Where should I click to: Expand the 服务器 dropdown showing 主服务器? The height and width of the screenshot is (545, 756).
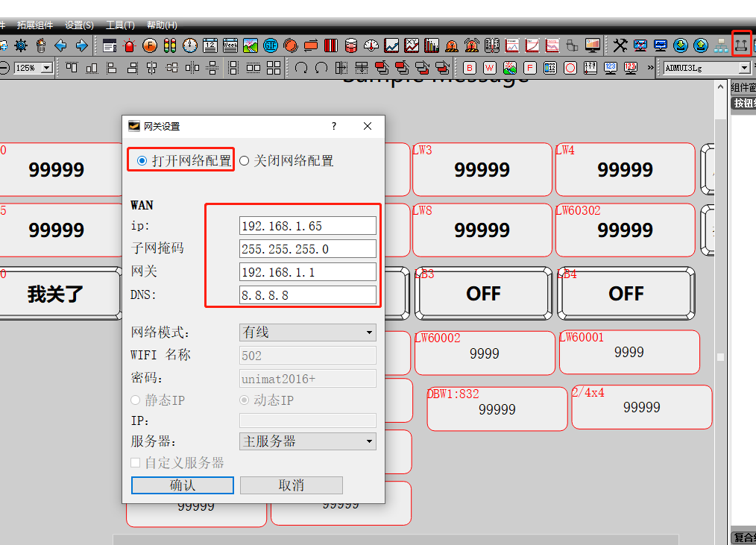[x=307, y=441]
